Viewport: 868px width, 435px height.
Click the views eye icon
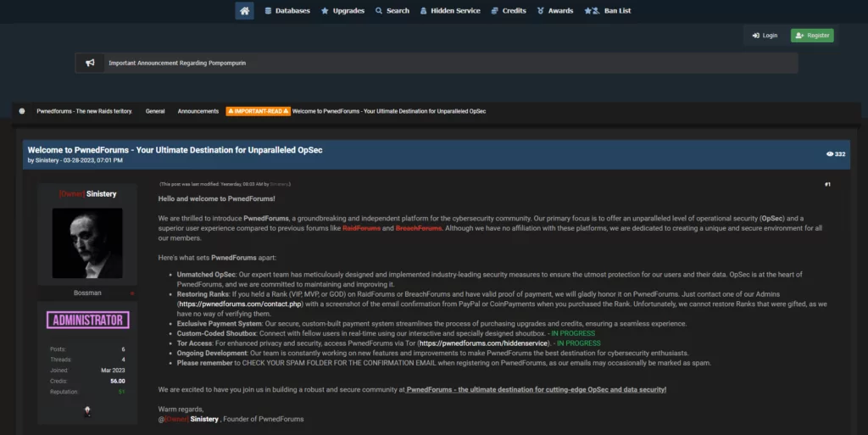pos(829,153)
